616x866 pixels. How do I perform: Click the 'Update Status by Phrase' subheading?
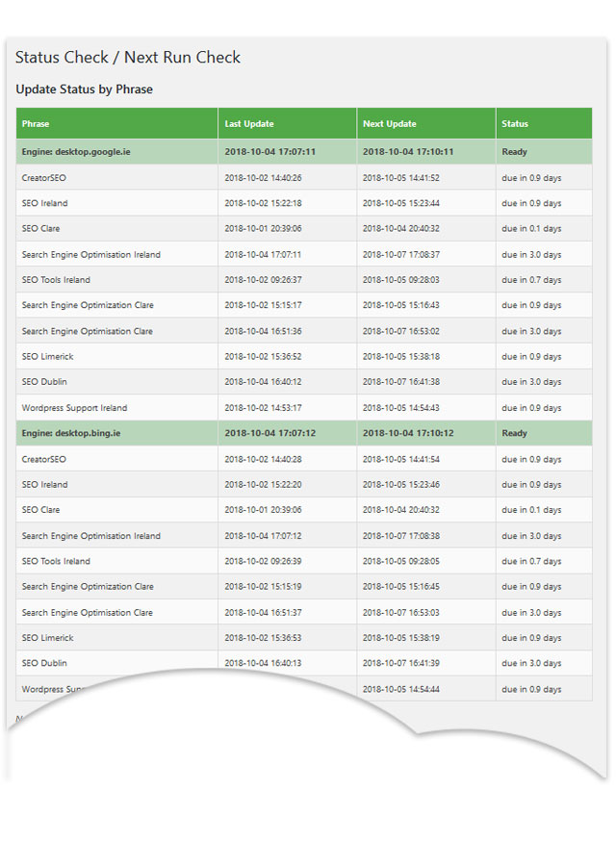84,89
